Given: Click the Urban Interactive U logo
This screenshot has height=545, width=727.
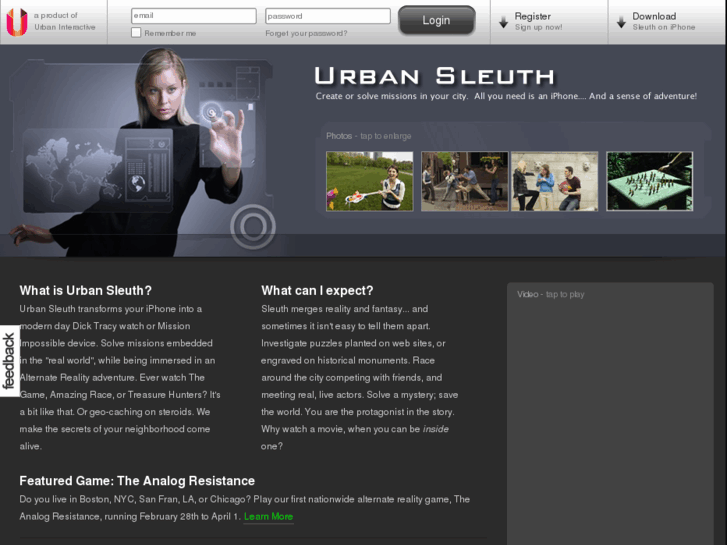Looking at the screenshot, I should point(17,22).
